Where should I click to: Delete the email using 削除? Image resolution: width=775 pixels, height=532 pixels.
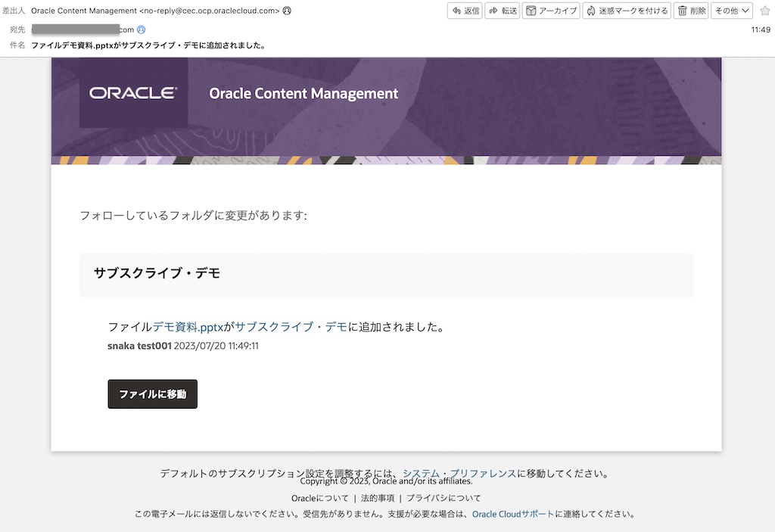pos(692,11)
